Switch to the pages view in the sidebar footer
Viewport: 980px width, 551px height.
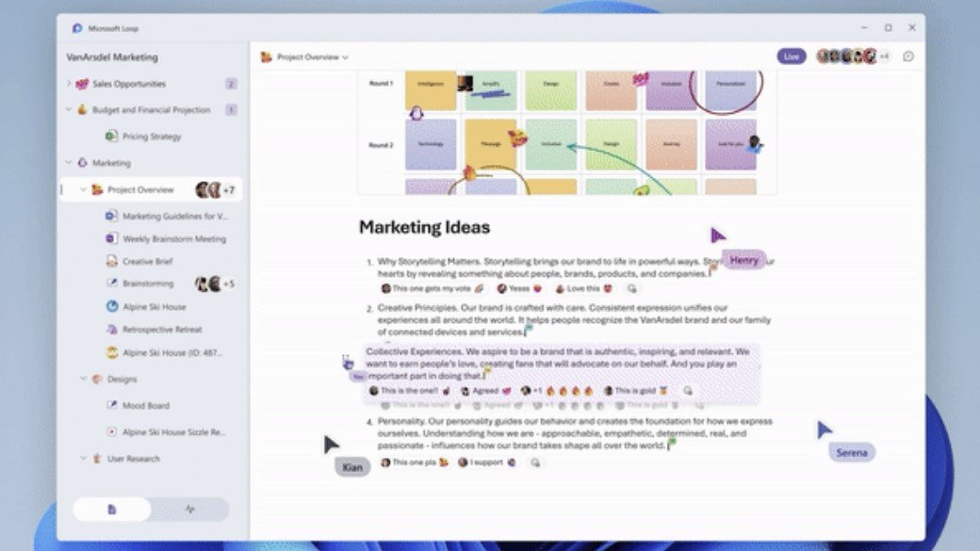pyautogui.click(x=112, y=510)
